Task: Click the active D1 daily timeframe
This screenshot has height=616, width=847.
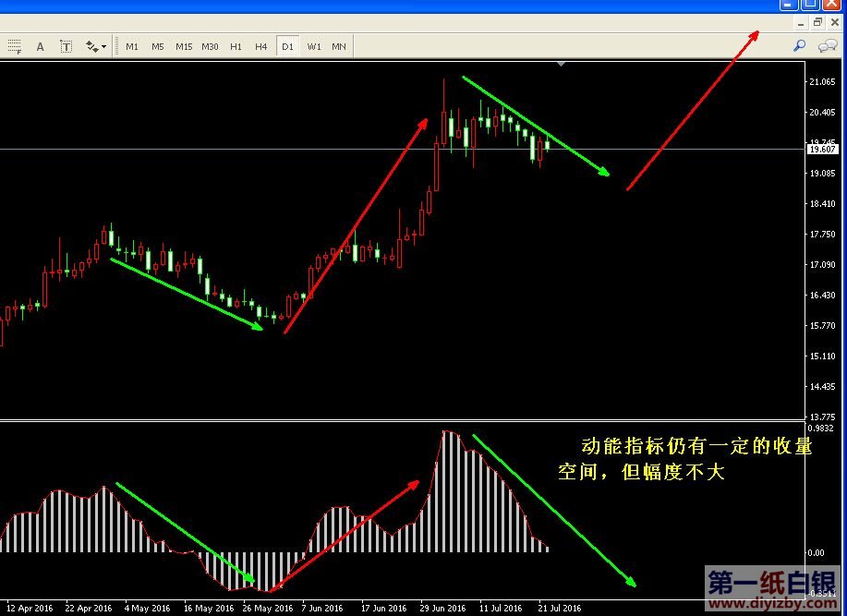Action: coord(287,46)
